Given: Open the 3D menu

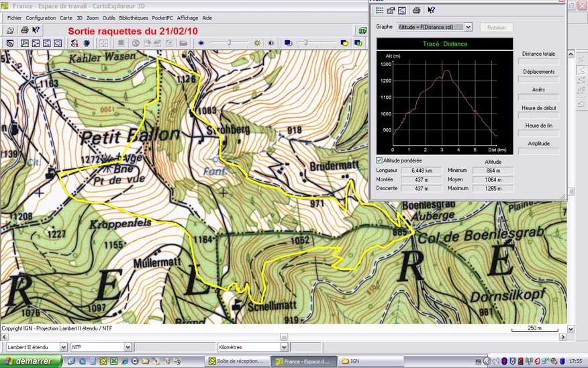Looking at the screenshot, I should (79, 17).
